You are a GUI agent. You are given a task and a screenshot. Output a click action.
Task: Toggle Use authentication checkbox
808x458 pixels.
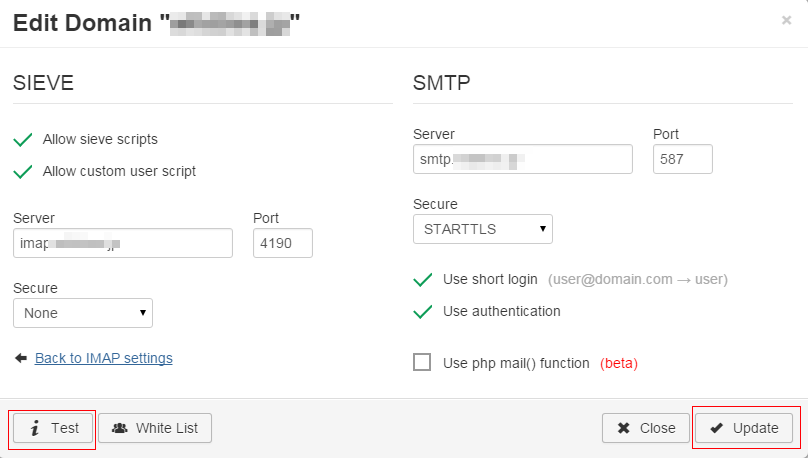(x=423, y=312)
